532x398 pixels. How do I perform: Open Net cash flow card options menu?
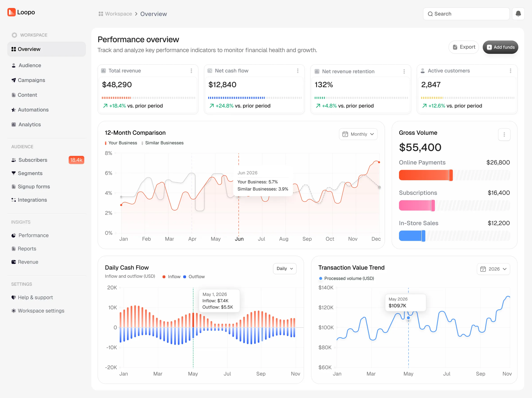pos(297,71)
